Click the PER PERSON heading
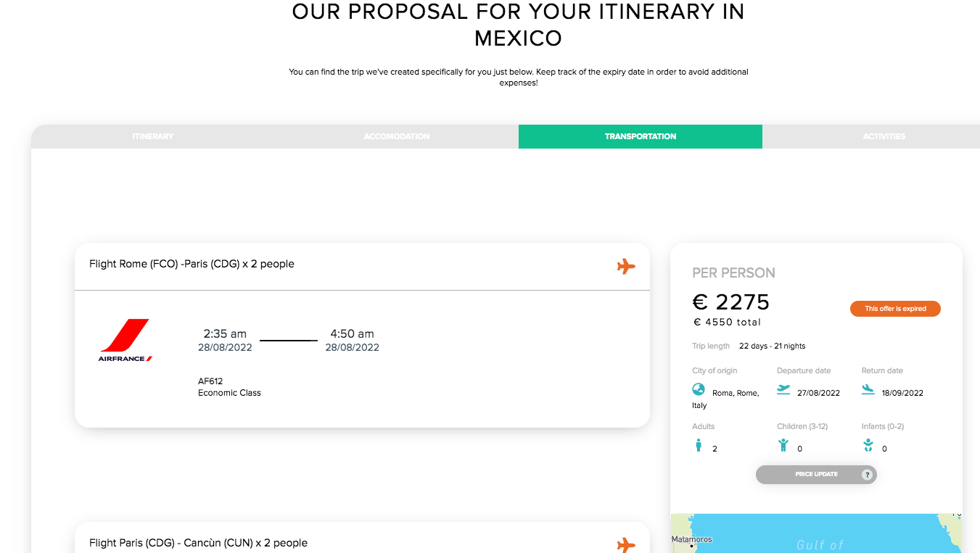Screen dimensions: 980x553 pos(733,273)
